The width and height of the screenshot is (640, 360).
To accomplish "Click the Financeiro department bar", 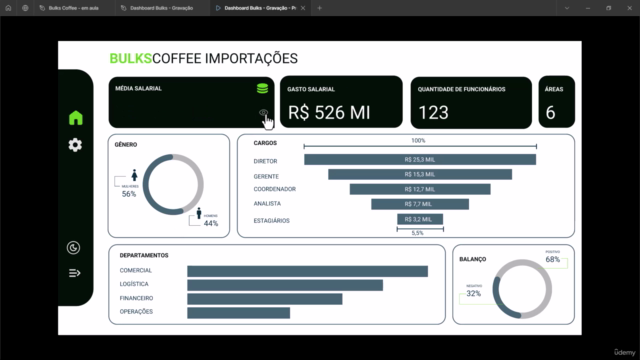I will coord(264,299).
